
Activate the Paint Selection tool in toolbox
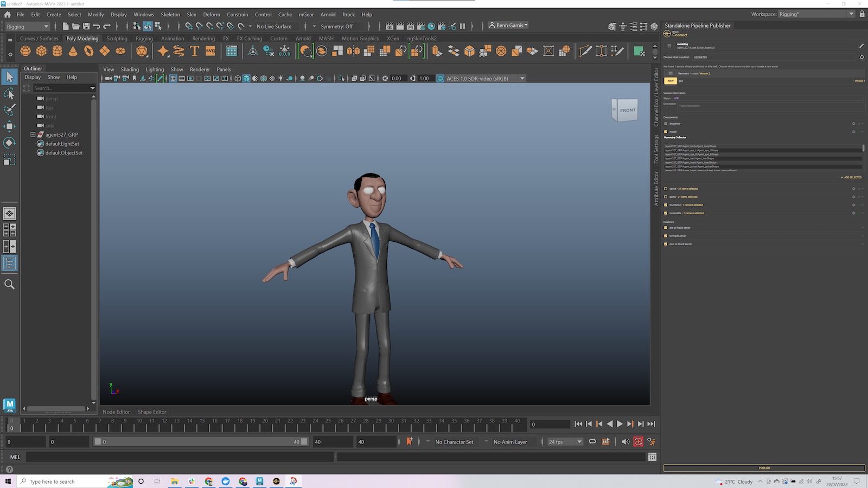click(x=9, y=110)
